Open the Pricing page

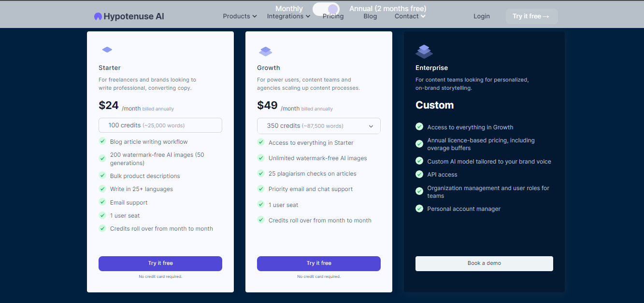[333, 16]
